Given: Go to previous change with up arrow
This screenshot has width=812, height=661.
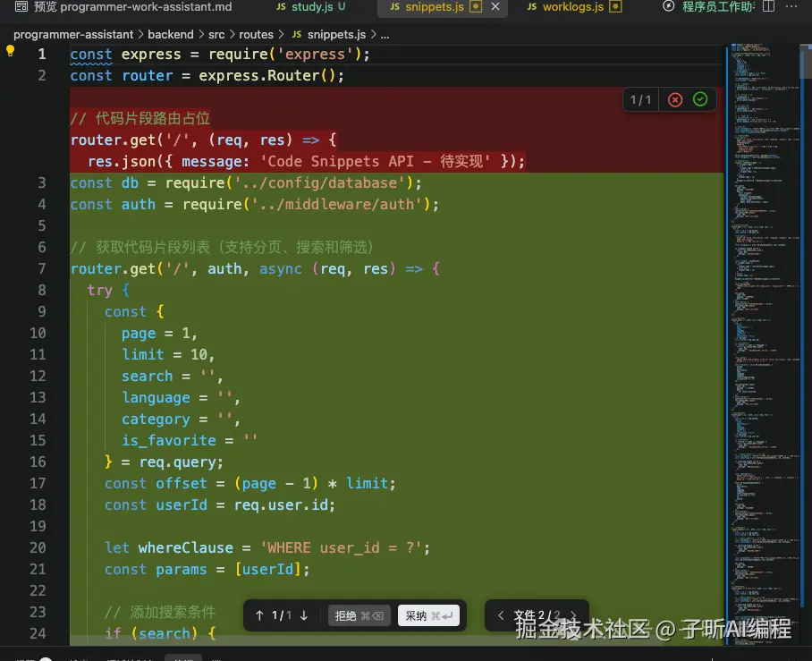Looking at the screenshot, I should [259, 615].
